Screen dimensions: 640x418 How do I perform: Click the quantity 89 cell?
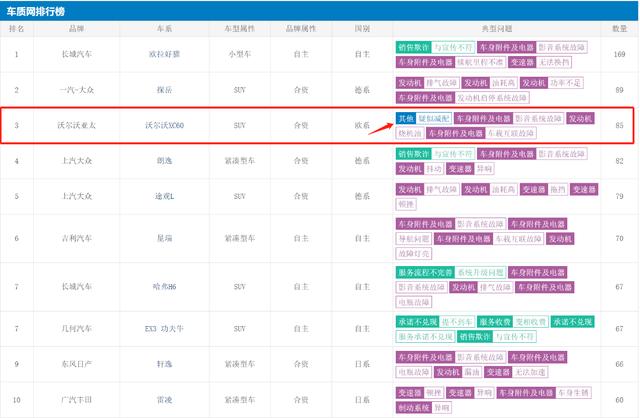pos(619,89)
